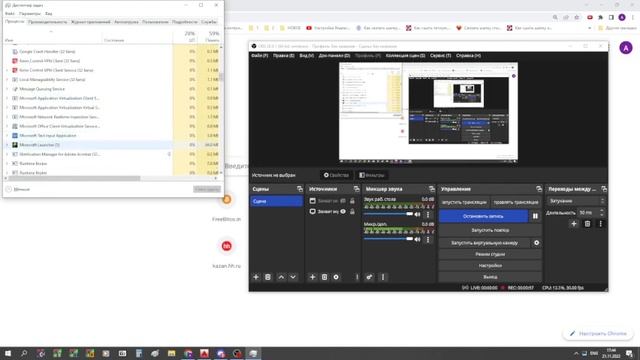Open the Сервис menu in OBS
This screenshot has height=360, width=640.
(440, 56)
